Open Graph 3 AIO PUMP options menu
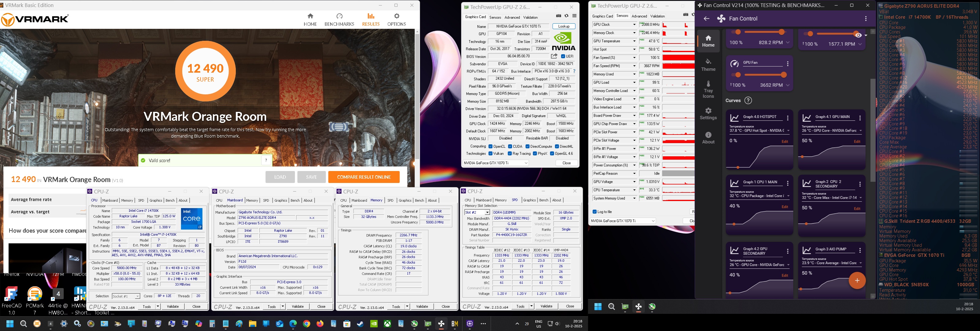This screenshot has width=980, height=331. coord(860,251)
